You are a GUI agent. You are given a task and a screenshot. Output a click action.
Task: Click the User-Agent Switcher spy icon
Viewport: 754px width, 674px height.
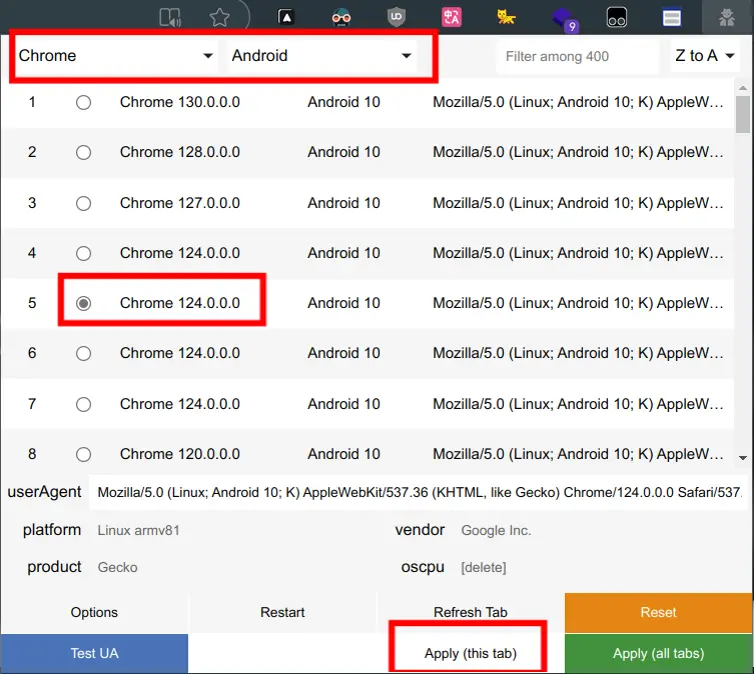[x=727, y=17]
